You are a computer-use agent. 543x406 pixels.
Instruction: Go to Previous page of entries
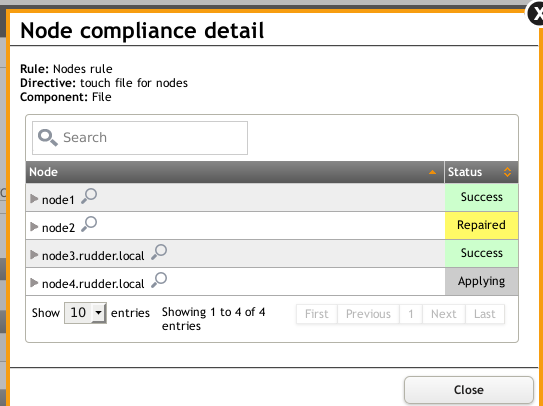point(368,314)
